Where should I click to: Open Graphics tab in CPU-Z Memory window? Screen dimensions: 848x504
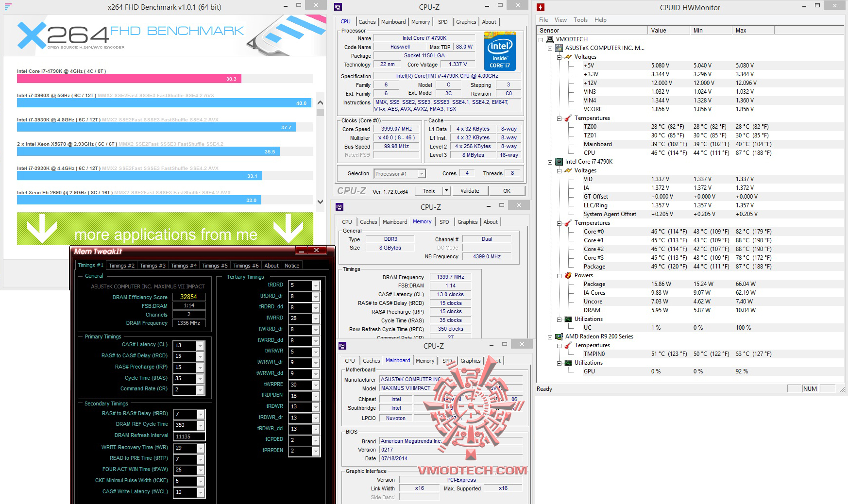tap(467, 222)
